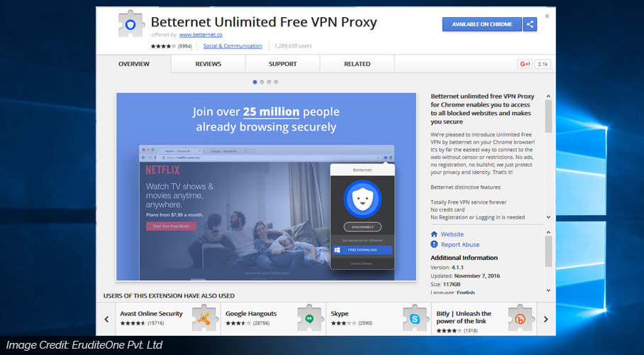Open the Social & Communication category link
The height and width of the screenshot is (355, 644).
point(233,46)
